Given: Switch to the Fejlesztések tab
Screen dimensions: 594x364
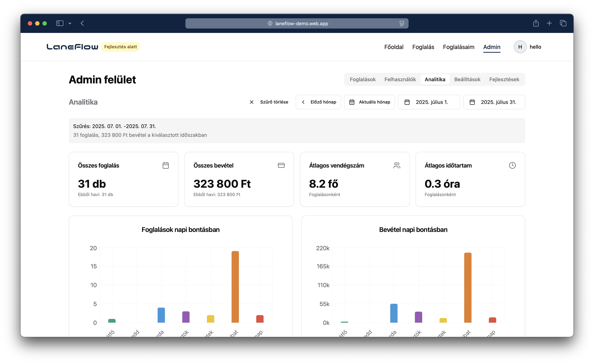Looking at the screenshot, I should (504, 79).
